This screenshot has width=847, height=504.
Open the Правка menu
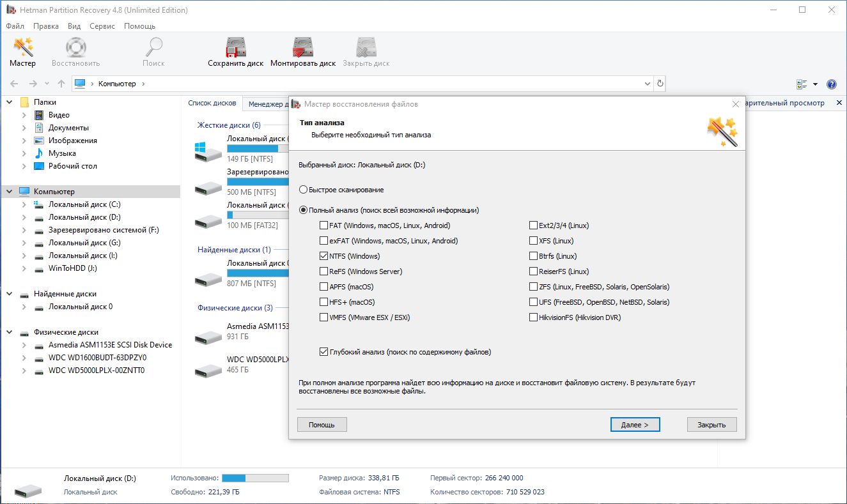46,26
